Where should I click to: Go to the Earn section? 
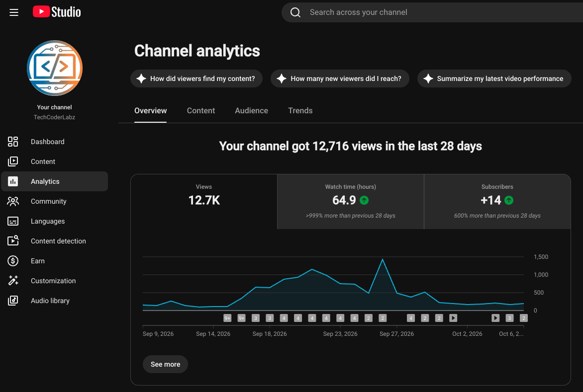coord(55,261)
